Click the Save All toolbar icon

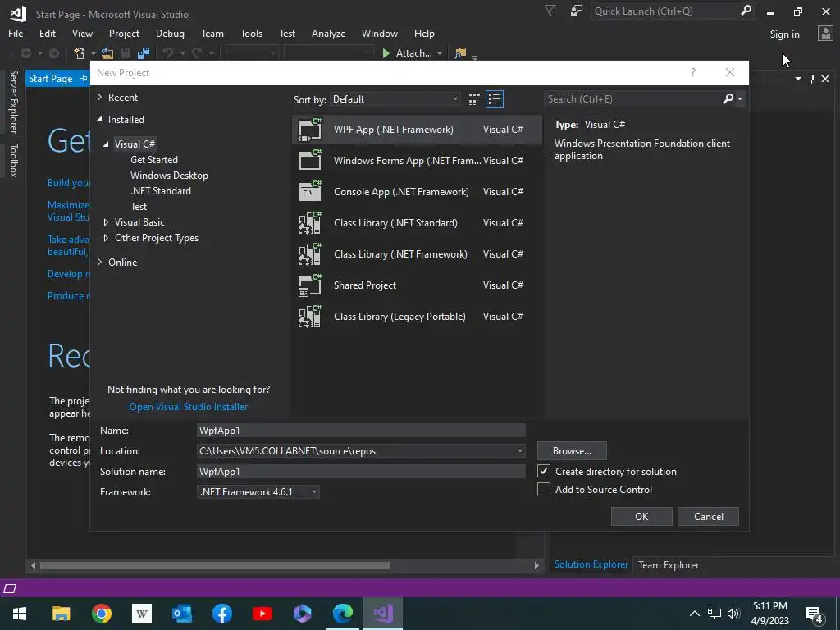tap(143, 53)
